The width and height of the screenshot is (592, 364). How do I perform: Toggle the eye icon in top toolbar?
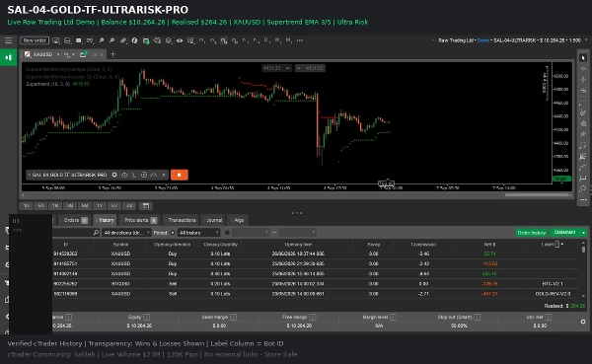coord(180,40)
